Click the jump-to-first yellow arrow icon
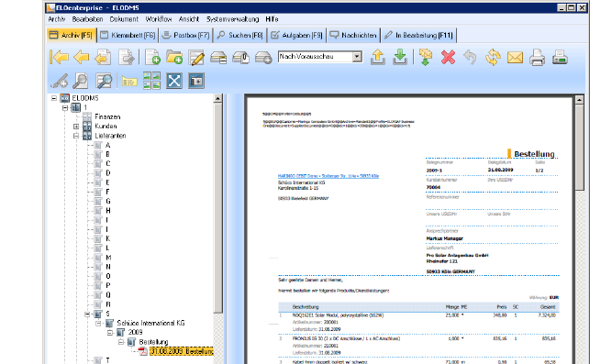590x364 pixels. click(x=59, y=57)
